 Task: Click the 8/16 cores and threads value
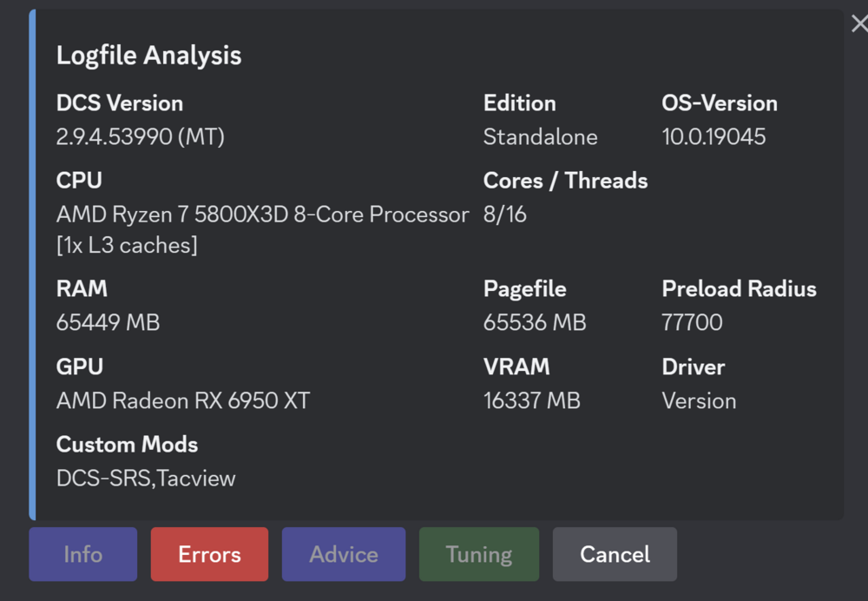point(504,215)
